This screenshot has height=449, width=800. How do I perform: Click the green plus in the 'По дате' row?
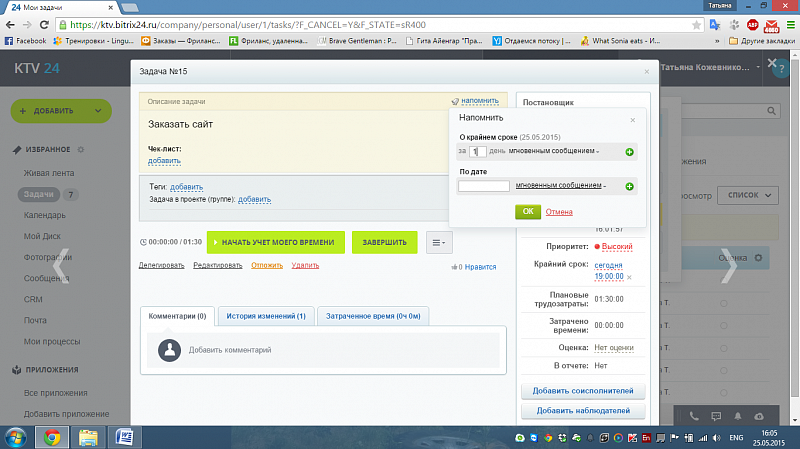click(x=629, y=187)
